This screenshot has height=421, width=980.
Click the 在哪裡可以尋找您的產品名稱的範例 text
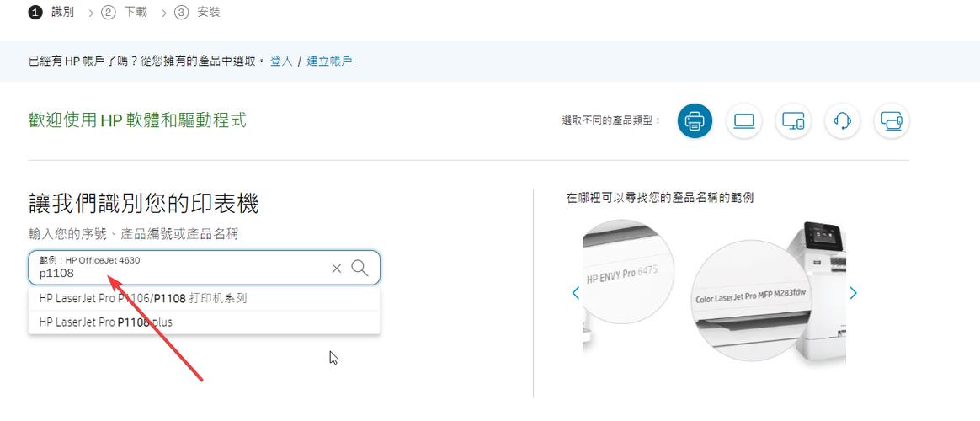[659, 198]
